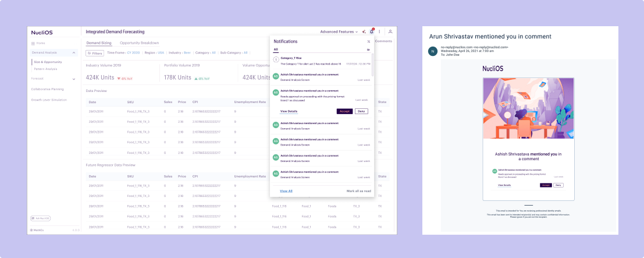Click the Ask NucliOS button
The height and width of the screenshot is (258, 644).
pos(40,218)
